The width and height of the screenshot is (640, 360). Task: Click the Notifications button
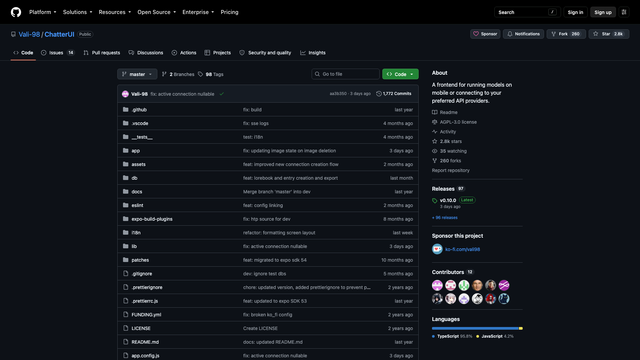tap(523, 34)
